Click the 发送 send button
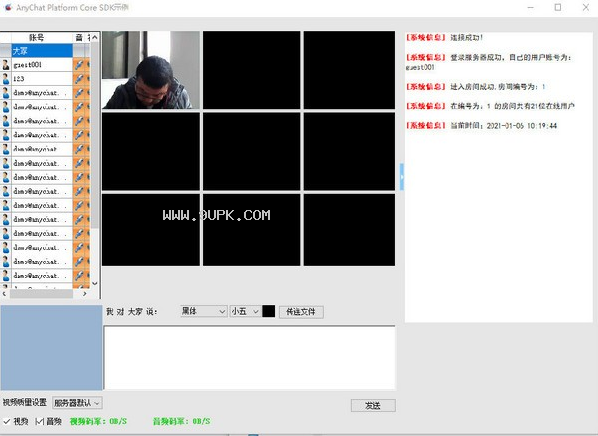This screenshot has height=436, width=598. [x=373, y=405]
